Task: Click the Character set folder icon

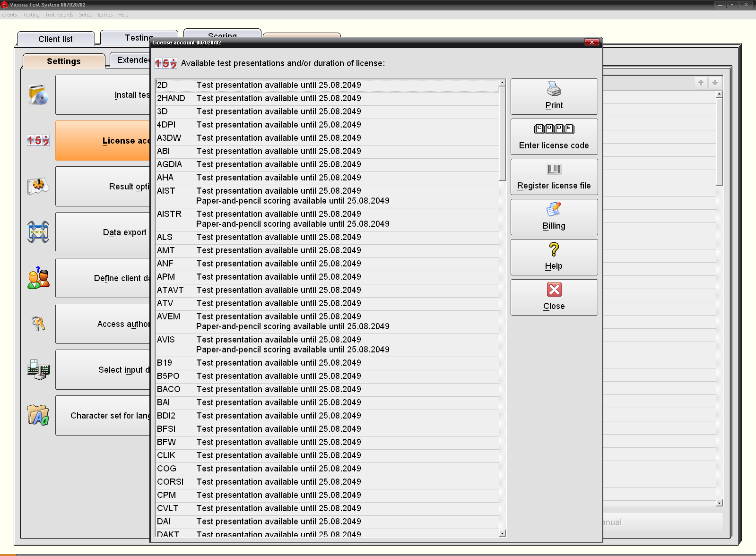Action: click(x=38, y=415)
